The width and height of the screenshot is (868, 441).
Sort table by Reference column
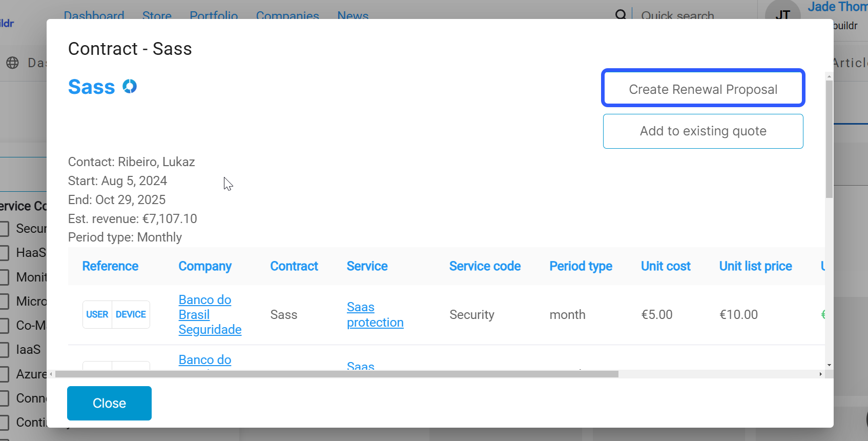pyautogui.click(x=110, y=266)
